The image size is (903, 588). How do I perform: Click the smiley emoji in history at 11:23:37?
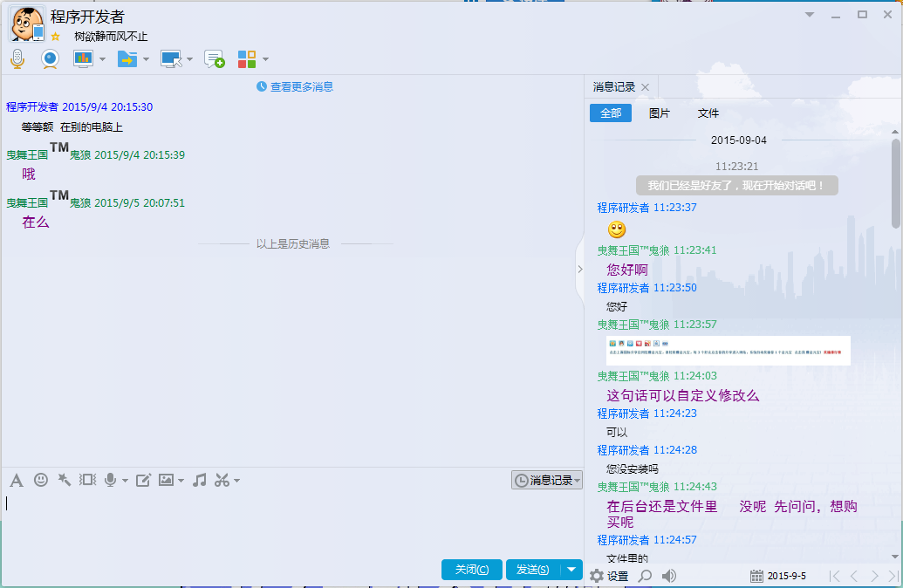(617, 229)
